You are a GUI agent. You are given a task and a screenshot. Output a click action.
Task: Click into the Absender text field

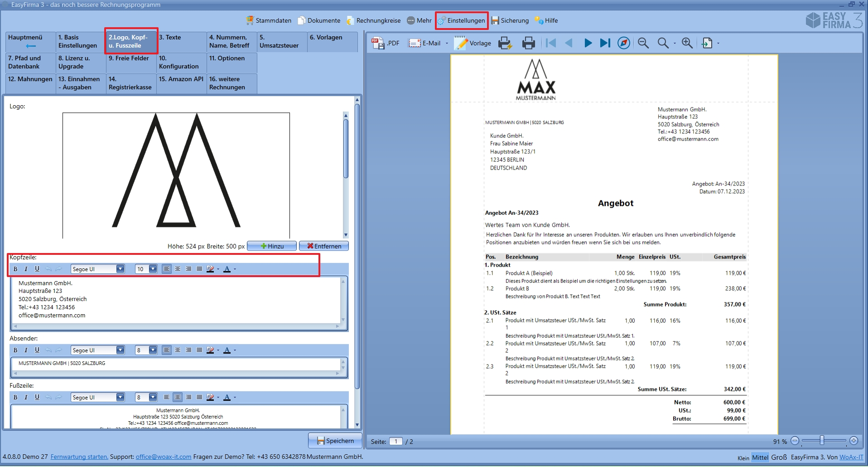click(177, 364)
